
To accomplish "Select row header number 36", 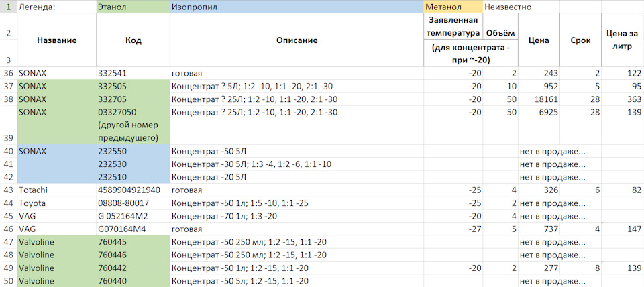I will (8, 73).
